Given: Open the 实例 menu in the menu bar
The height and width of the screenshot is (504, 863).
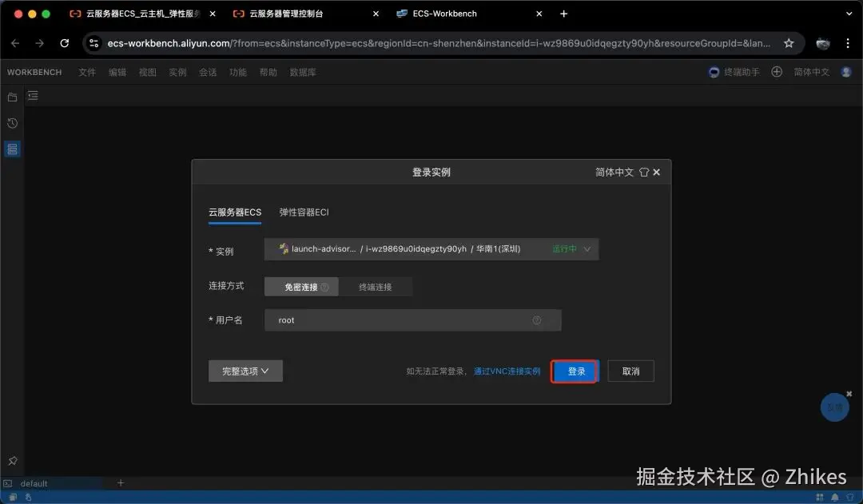Looking at the screenshot, I should 177,72.
